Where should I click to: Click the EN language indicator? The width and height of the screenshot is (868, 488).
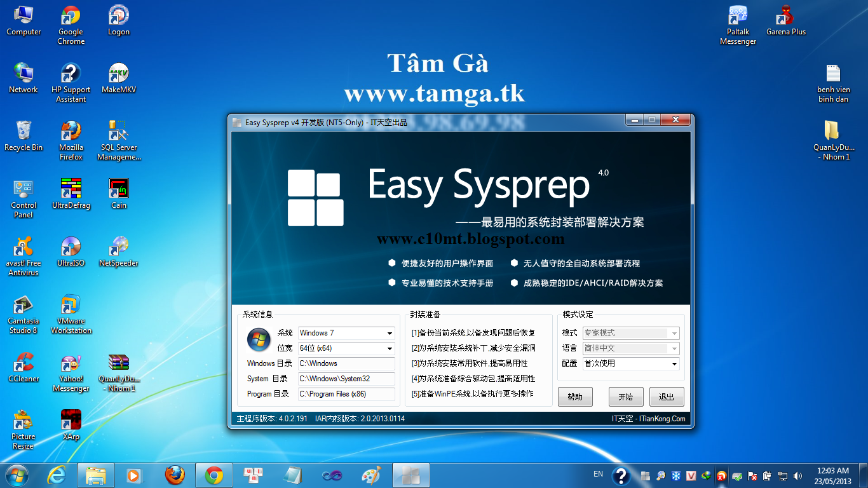pos(598,474)
